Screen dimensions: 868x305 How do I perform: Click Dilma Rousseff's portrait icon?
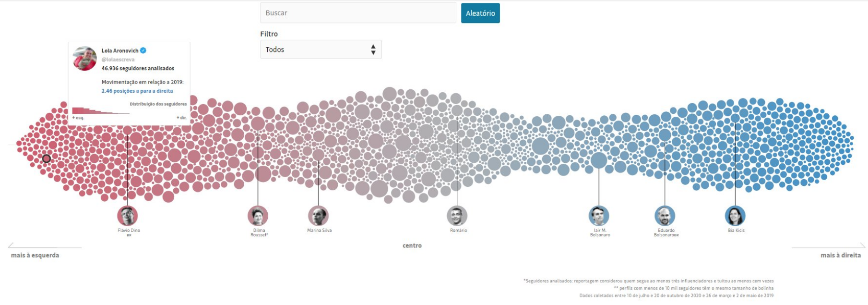tap(258, 216)
